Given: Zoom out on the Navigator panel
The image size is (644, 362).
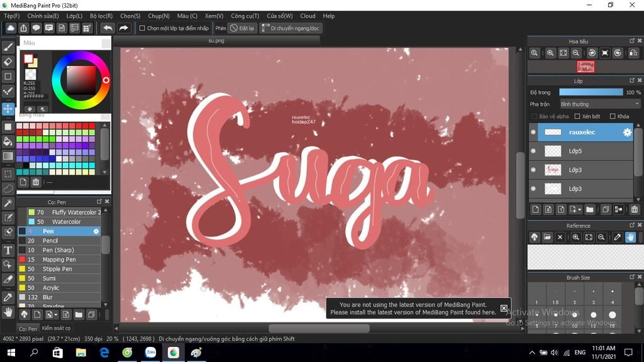Looking at the screenshot, I should (x=576, y=53).
